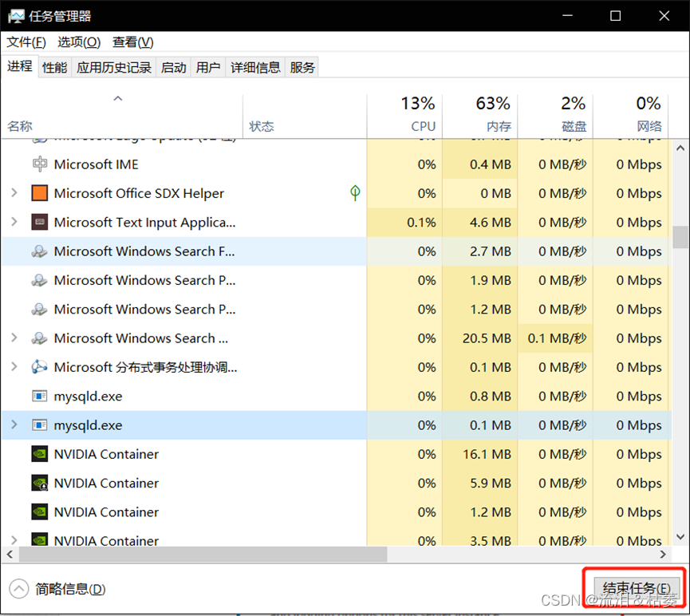Image resolution: width=690 pixels, height=616 pixels.
Task: Click the icon of Microsoft Windows Search P... using 1.2 MB
Action: 40,310
